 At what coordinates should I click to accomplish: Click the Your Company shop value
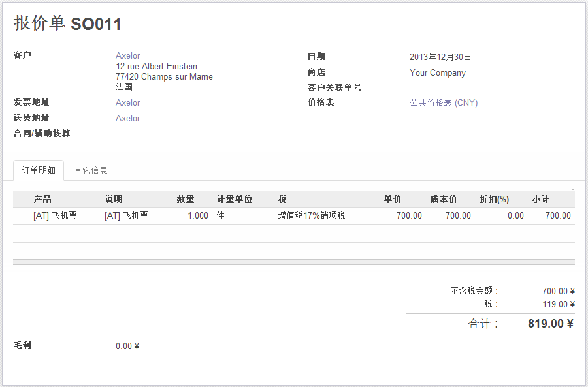pos(437,73)
